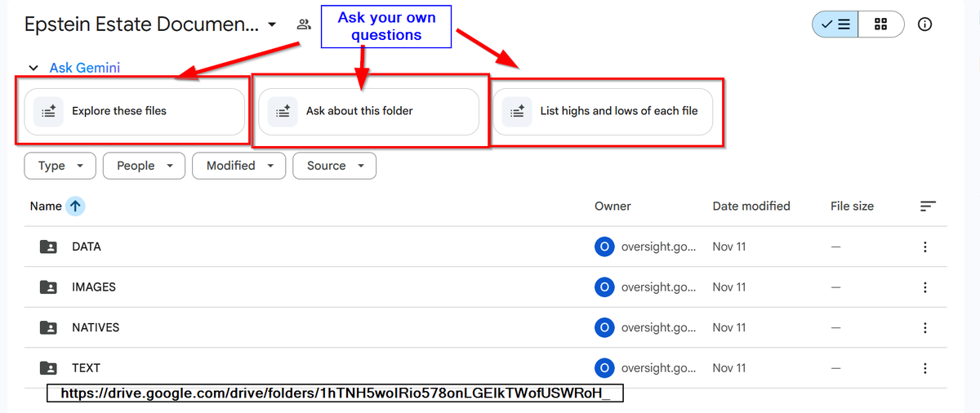Click the IMAGES shared folder icon

tap(49, 287)
